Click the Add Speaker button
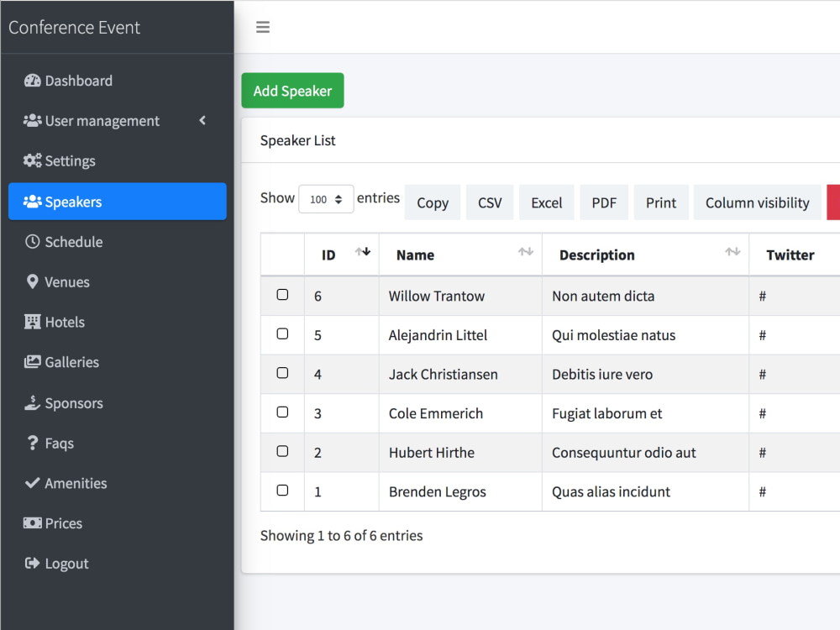Image resolution: width=840 pixels, height=630 pixels. pyautogui.click(x=292, y=90)
